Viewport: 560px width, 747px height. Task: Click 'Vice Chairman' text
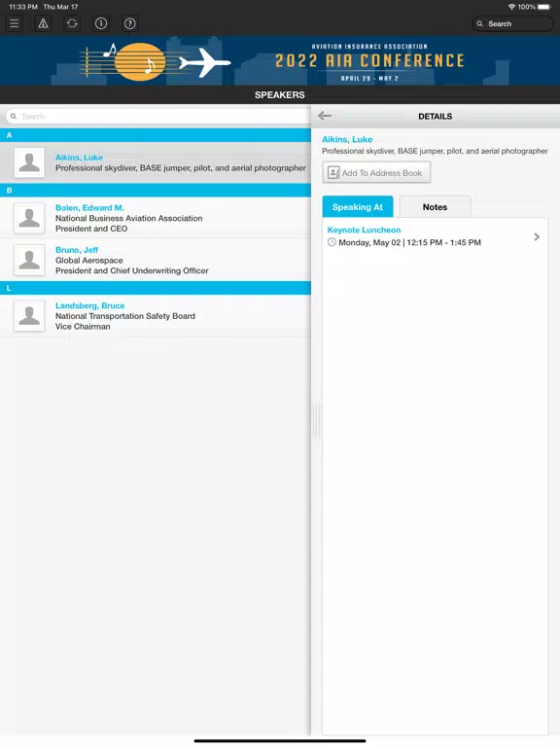83,327
